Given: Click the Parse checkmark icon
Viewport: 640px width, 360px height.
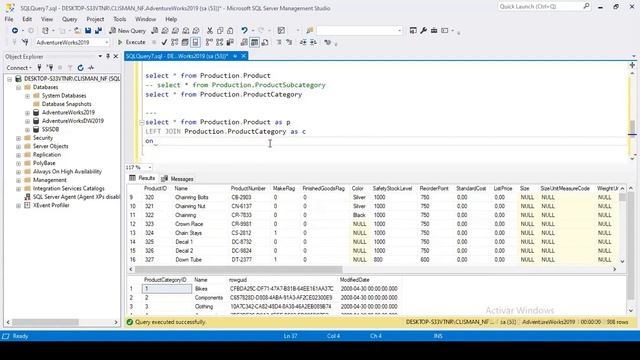Looking at the screenshot, I should pos(164,42).
